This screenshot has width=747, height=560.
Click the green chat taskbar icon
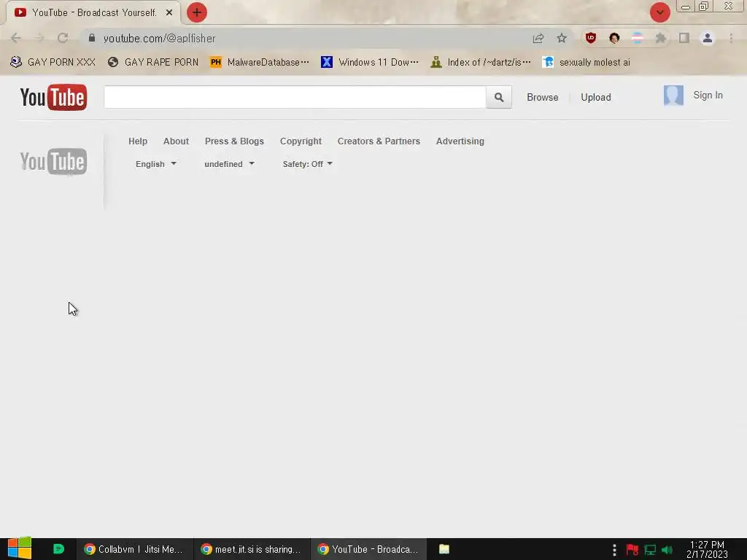(x=58, y=549)
